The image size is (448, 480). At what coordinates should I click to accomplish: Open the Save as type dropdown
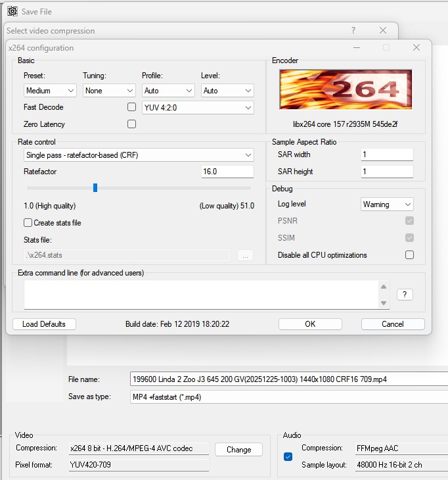(289, 397)
